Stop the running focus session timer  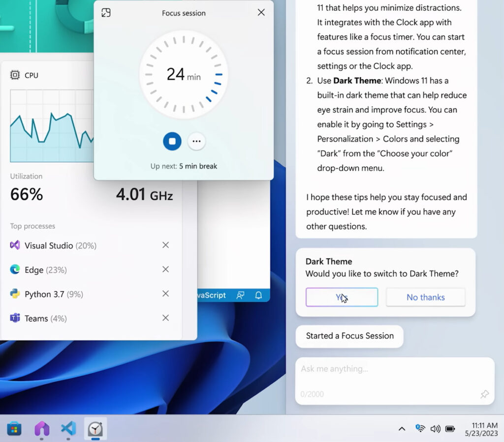click(x=172, y=141)
